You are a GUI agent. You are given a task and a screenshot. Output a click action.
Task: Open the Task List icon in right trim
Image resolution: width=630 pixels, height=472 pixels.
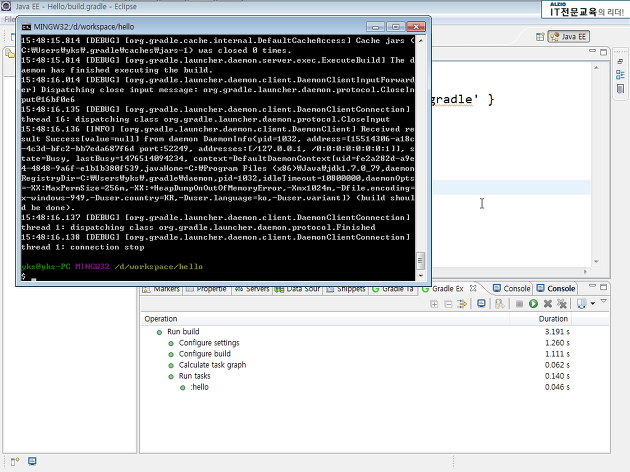(x=620, y=89)
